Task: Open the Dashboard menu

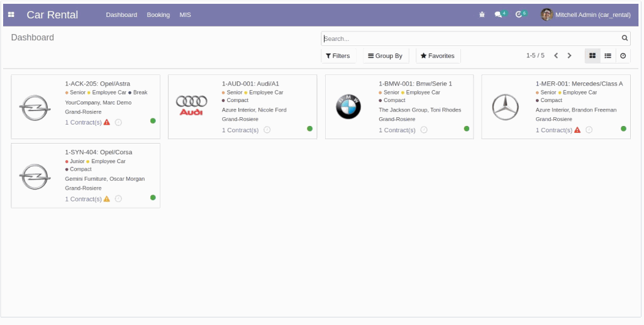Action: pyautogui.click(x=121, y=14)
